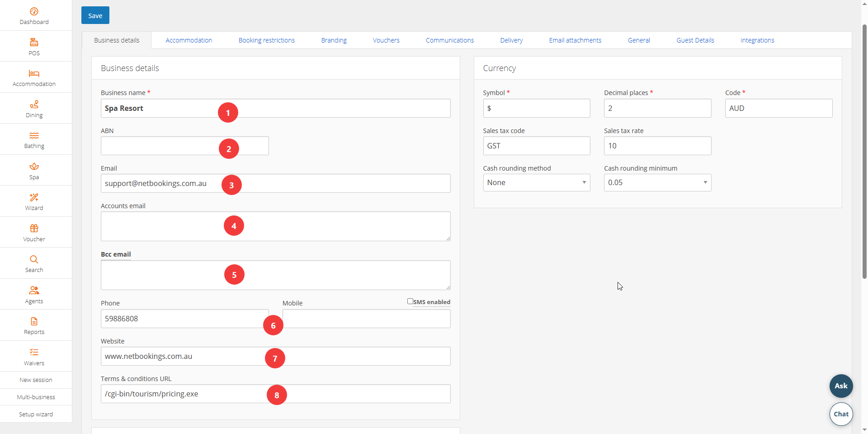The image size is (868, 434).
Task: Click the Accounts email text area
Action: point(275,226)
